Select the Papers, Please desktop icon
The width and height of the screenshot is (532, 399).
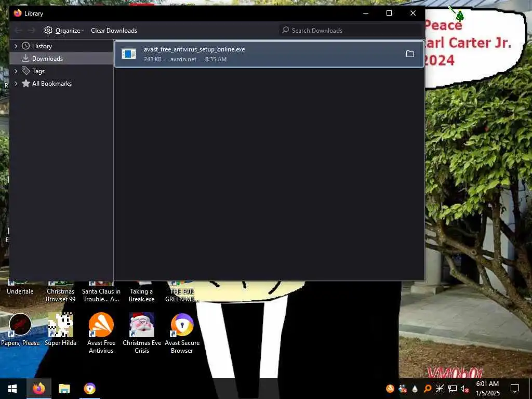click(20, 329)
